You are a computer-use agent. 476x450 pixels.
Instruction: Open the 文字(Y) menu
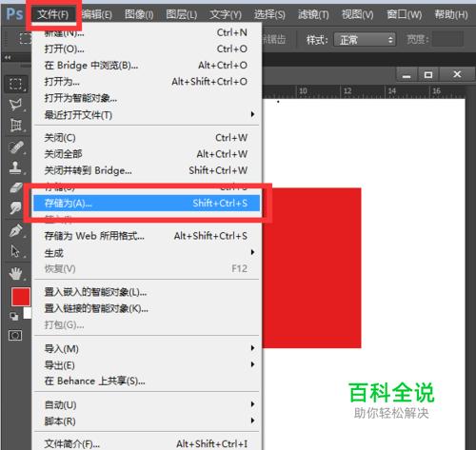coord(226,14)
